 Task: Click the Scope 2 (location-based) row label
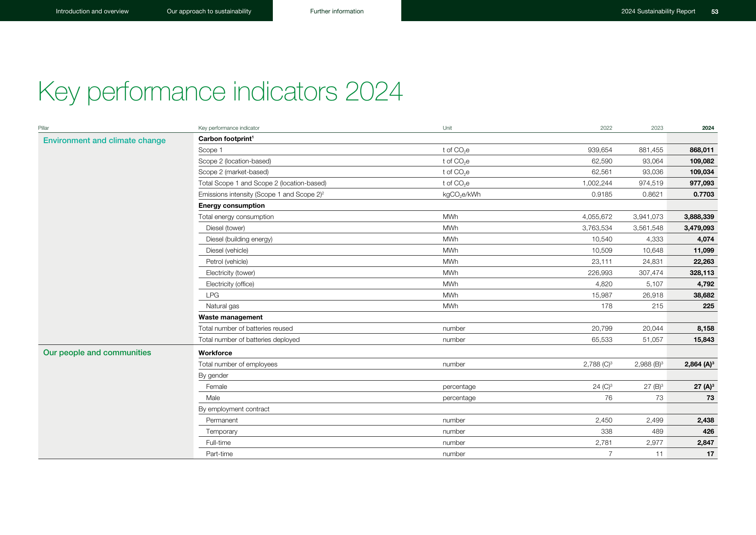tap(235, 161)
